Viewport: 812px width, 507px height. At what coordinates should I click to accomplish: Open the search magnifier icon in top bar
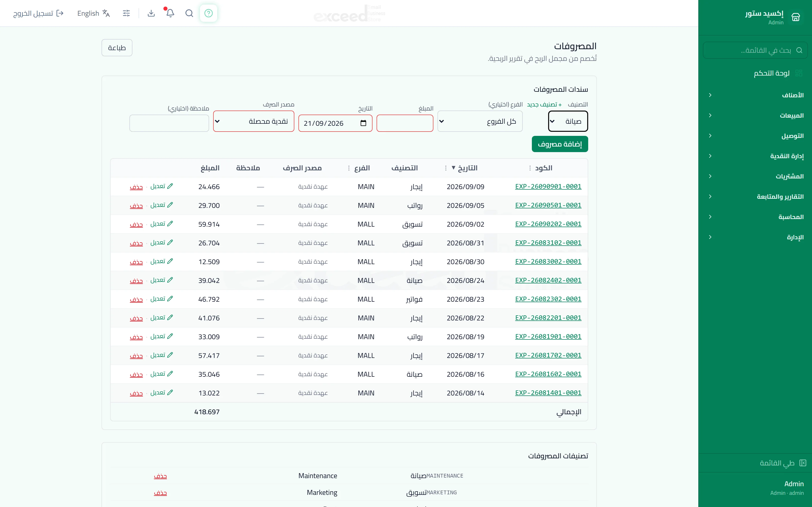tap(189, 13)
